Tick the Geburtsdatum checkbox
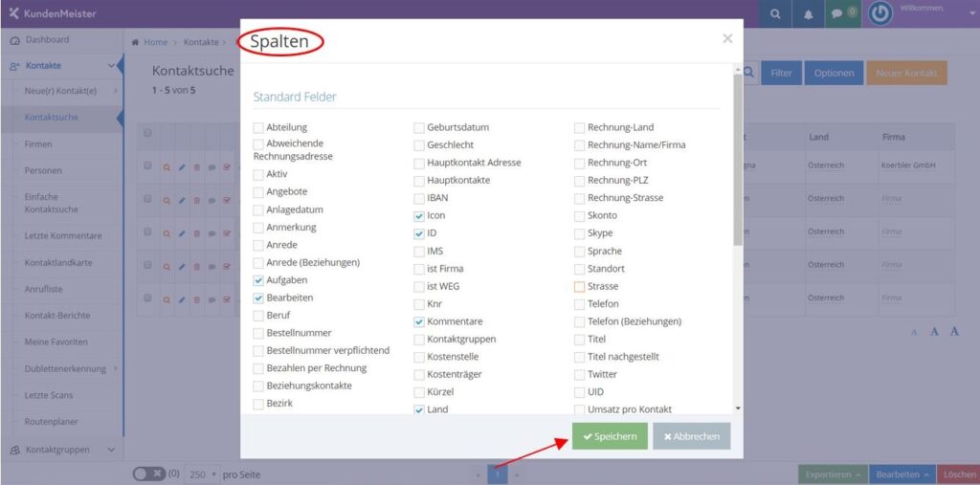This screenshot has height=485, width=980. click(x=419, y=128)
